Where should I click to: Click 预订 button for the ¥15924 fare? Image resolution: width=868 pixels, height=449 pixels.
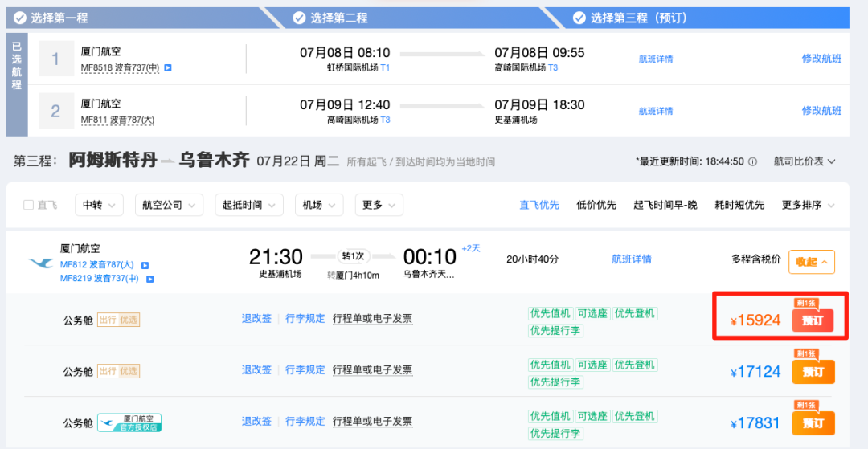coord(813,320)
